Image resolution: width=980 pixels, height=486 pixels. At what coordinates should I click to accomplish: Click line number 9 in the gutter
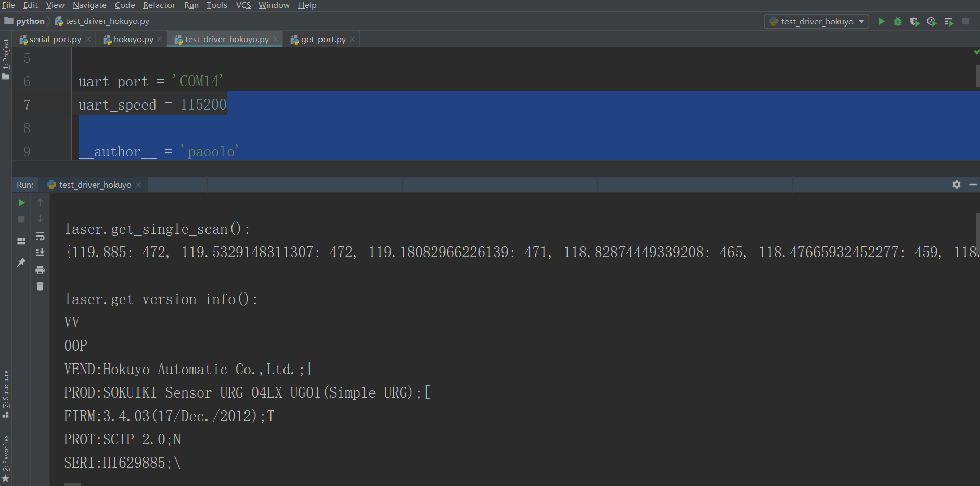(27, 152)
